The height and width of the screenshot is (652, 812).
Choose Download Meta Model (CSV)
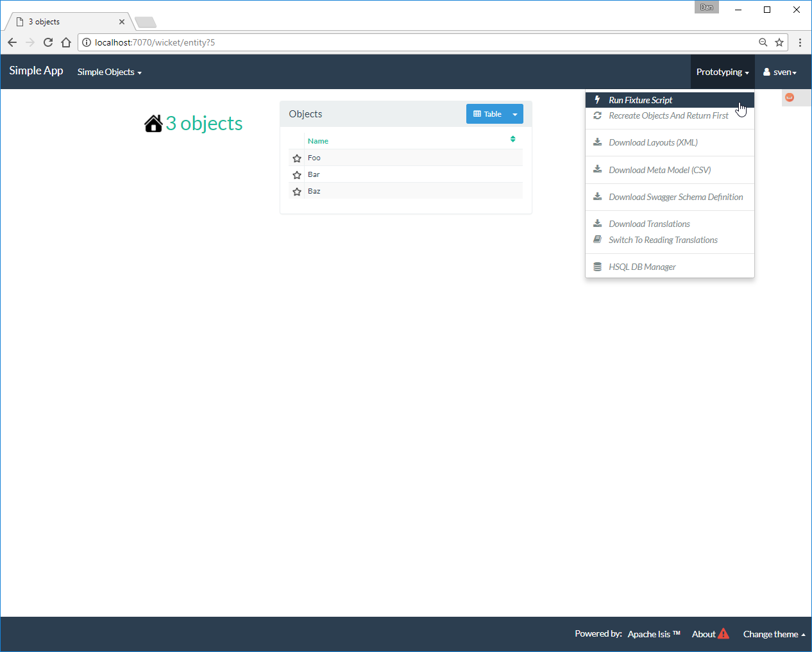[659, 170]
